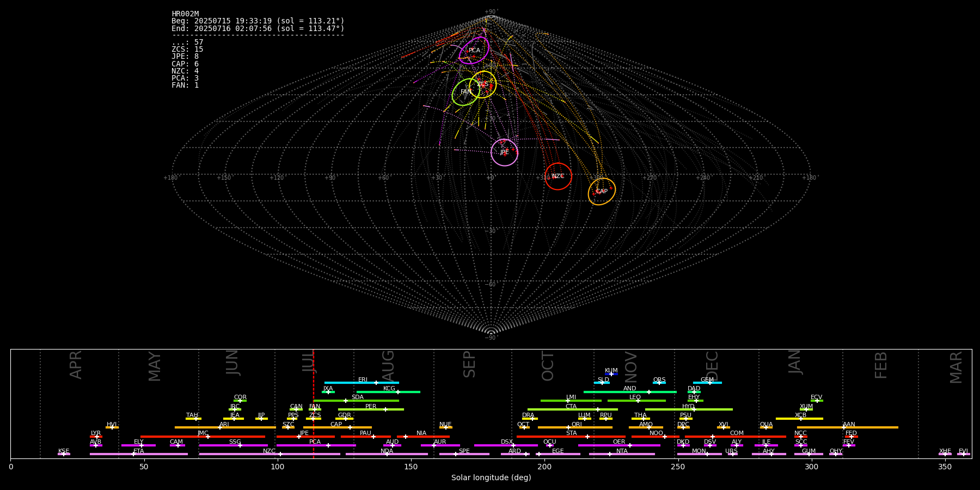The image size is (980, 490).
Task: Click the 350 tick on solar longitude axis
Action: (945, 467)
